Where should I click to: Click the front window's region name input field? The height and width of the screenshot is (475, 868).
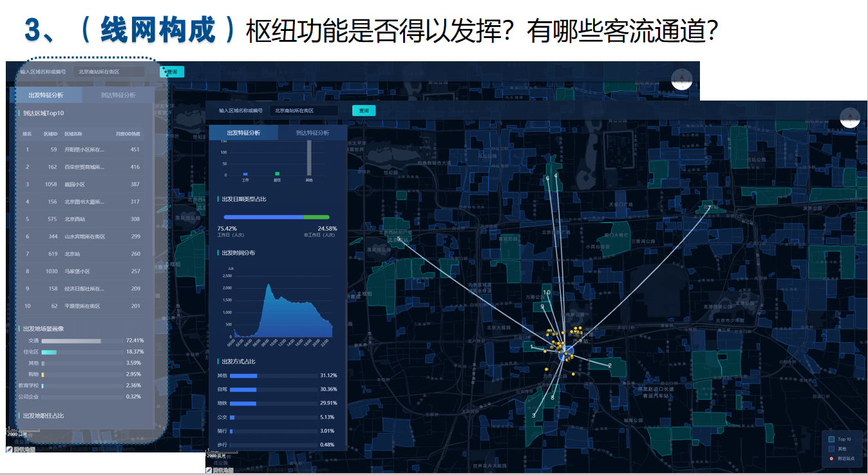coord(304,111)
